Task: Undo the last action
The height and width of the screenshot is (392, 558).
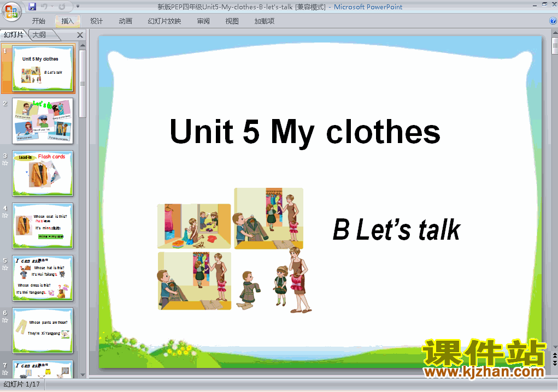Action: point(44,7)
